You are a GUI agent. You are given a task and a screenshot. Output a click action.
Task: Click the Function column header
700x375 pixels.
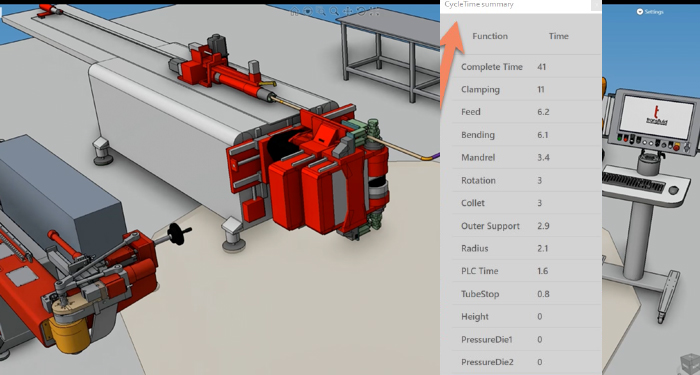490,36
